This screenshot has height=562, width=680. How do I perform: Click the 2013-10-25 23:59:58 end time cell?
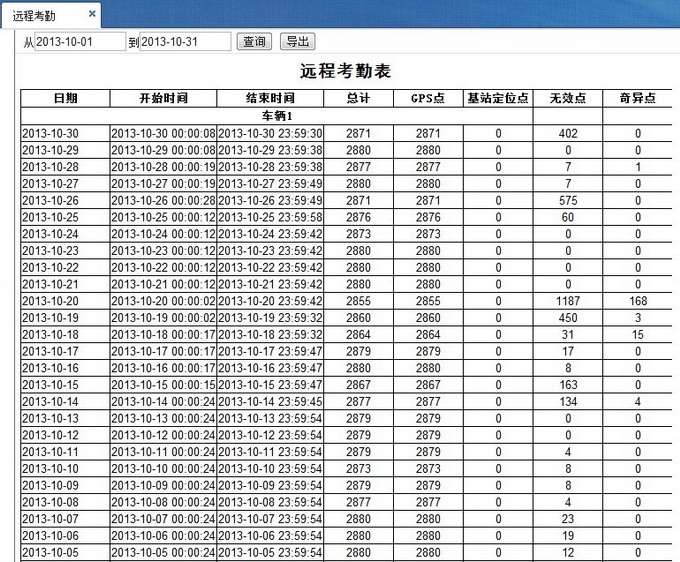click(x=270, y=217)
